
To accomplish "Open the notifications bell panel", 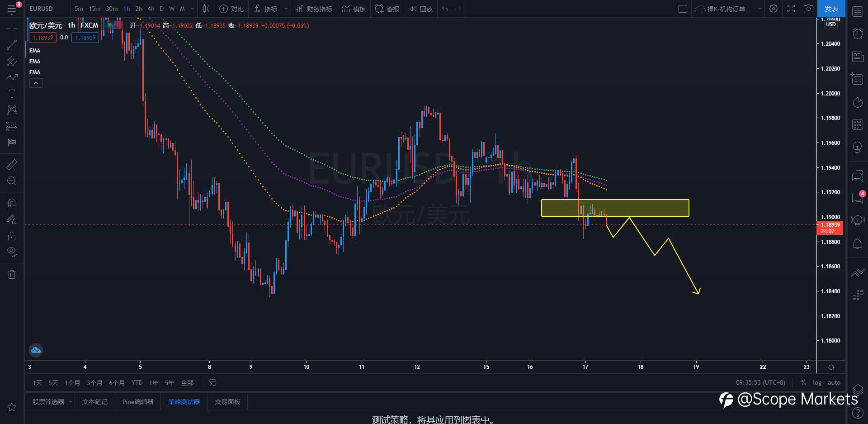I will 858,244.
